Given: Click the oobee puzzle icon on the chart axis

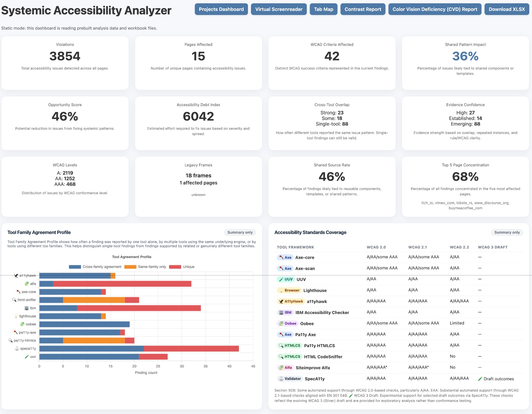Looking at the screenshot, I should [x=22, y=324].
